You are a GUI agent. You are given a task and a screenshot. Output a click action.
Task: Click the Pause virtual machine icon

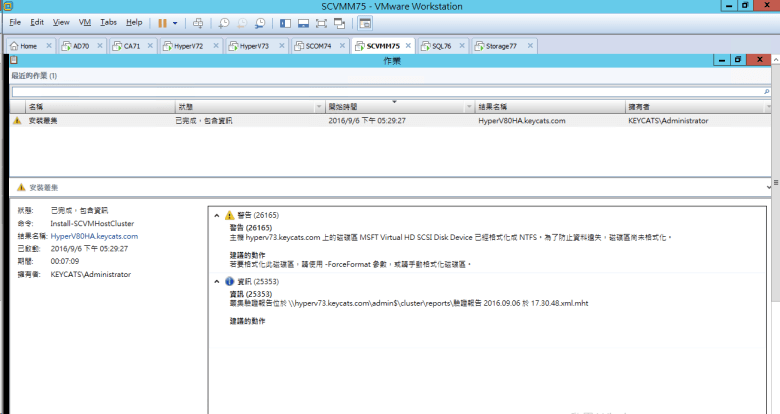tap(162, 22)
